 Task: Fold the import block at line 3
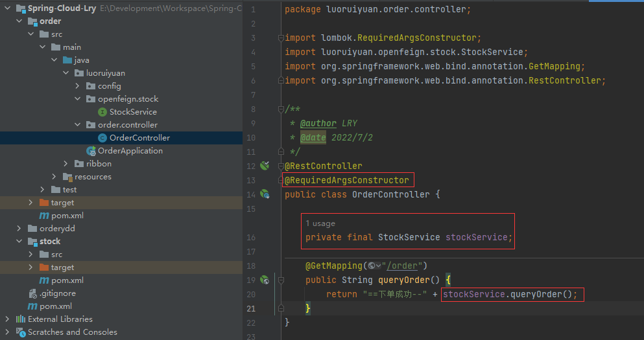point(281,38)
